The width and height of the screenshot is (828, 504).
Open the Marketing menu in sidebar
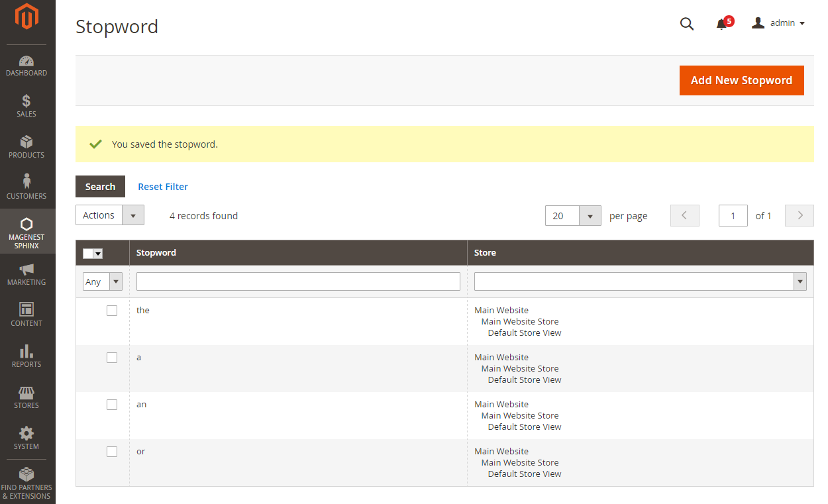(26, 274)
